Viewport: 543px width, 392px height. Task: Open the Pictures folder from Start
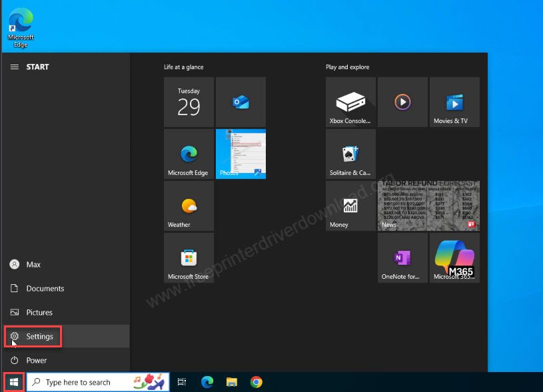pyautogui.click(x=66, y=312)
